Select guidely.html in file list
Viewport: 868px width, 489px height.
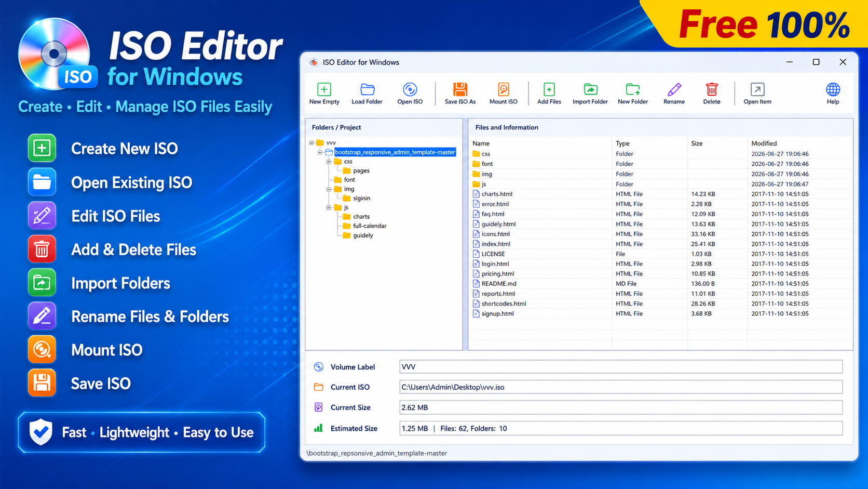498,224
